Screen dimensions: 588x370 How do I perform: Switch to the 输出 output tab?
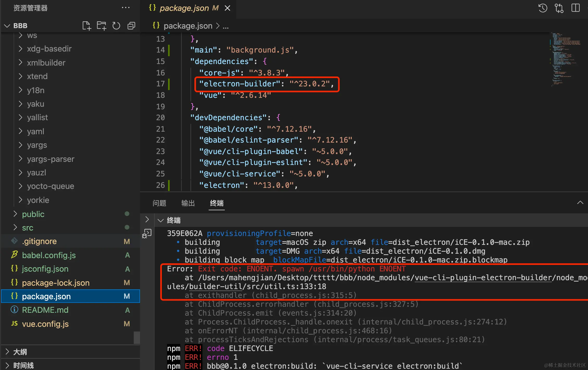coord(188,203)
